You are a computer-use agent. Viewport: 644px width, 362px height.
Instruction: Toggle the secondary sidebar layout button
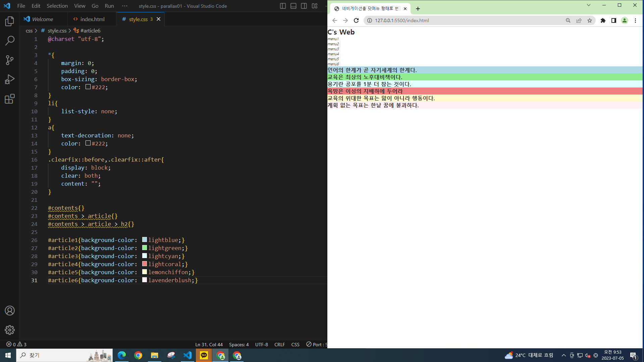(x=304, y=6)
